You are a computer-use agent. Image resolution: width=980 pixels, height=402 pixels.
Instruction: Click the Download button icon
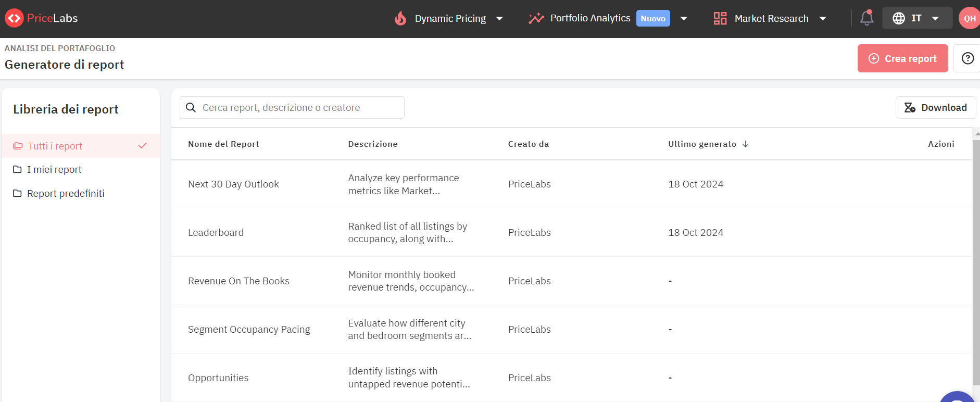pyautogui.click(x=910, y=107)
